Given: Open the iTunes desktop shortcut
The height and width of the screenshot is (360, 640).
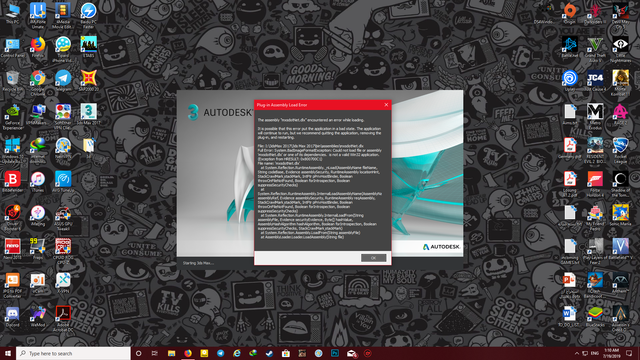Looking at the screenshot, I should coord(38,182).
